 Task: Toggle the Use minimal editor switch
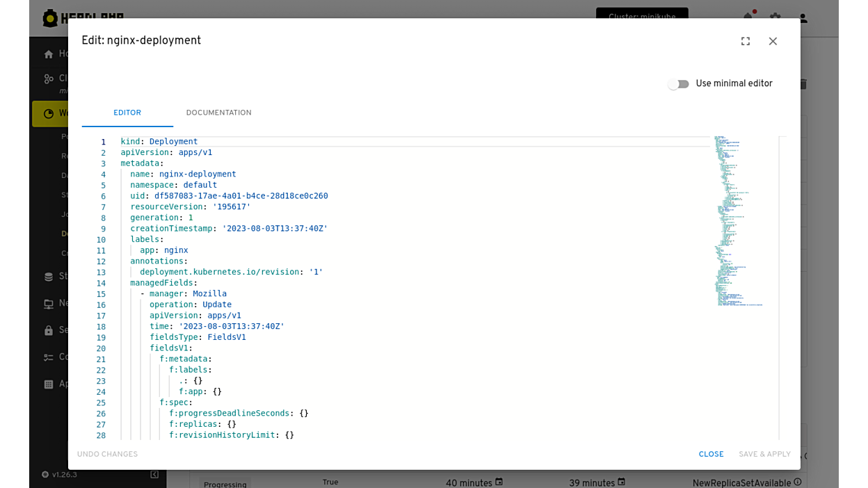click(678, 84)
